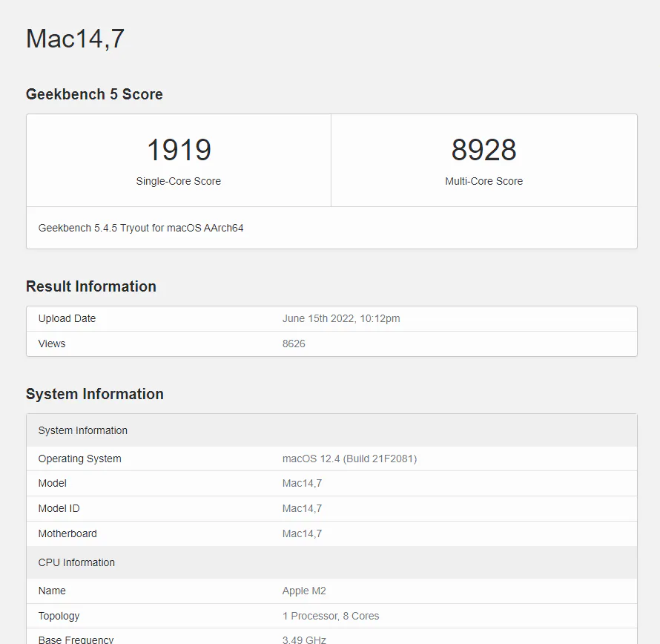Select the "Multi-Core Score" label
This screenshot has height=644, width=660.
tap(484, 181)
